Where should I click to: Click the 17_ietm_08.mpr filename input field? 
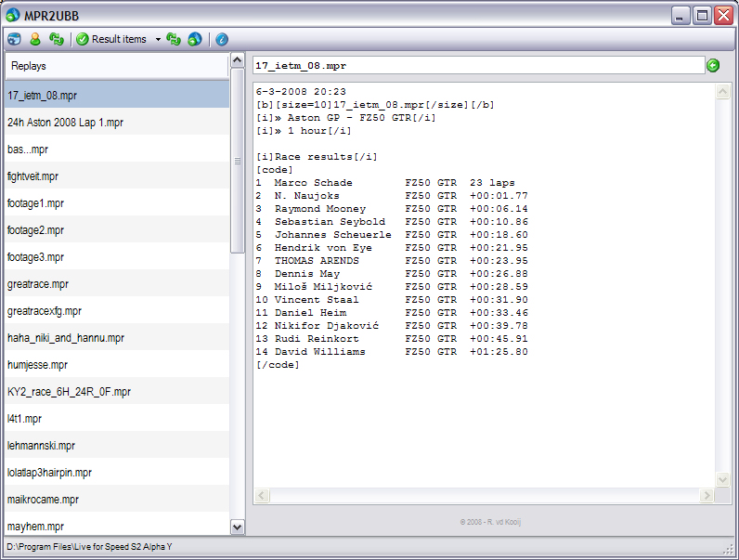(x=478, y=66)
